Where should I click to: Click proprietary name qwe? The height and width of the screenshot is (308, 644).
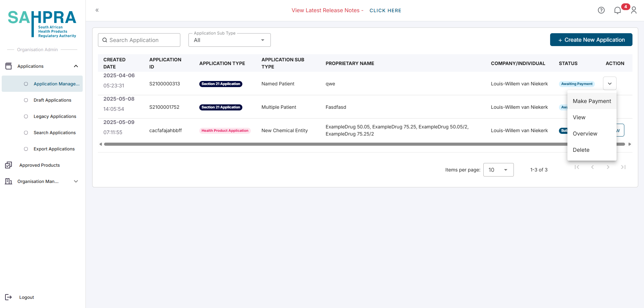point(330,84)
